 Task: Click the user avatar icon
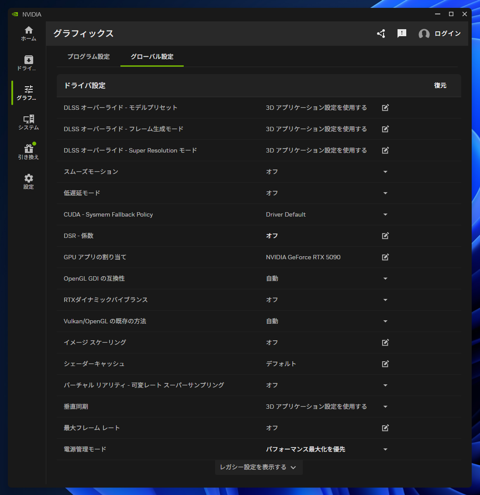[x=424, y=34]
